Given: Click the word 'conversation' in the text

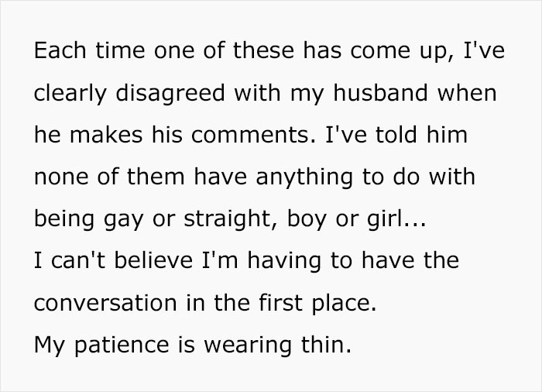Looking at the screenshot, I should (x=105, y=303).
